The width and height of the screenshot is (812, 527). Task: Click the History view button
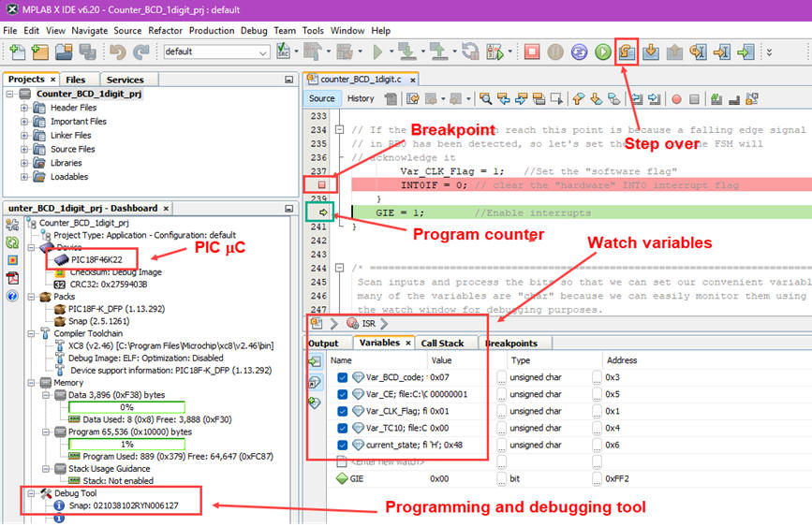pyautogui.click(x=361, y=98)
